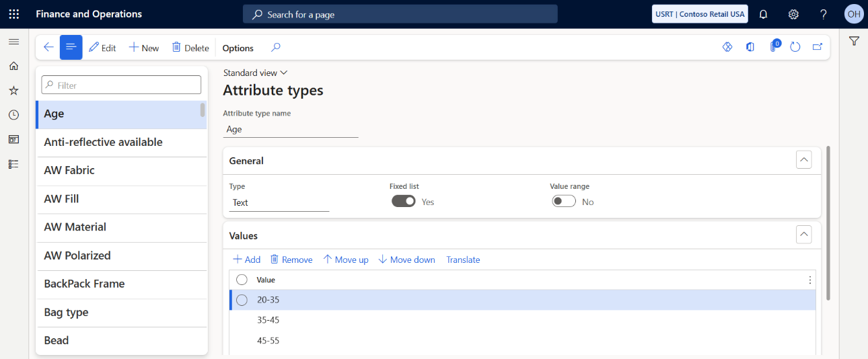Open the Options menu
868x359 pixels.
click(x=238, y=48)
